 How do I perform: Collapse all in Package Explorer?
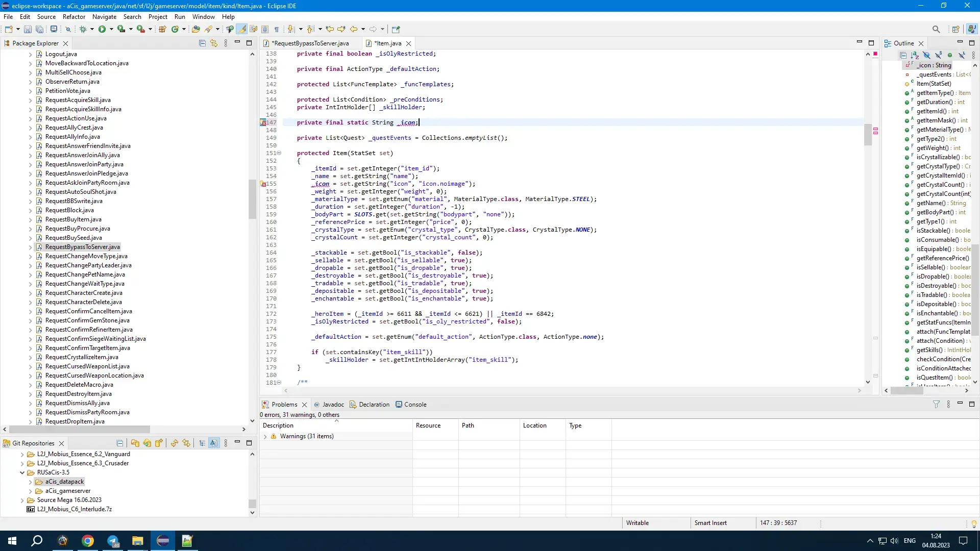tap(202, 43)
